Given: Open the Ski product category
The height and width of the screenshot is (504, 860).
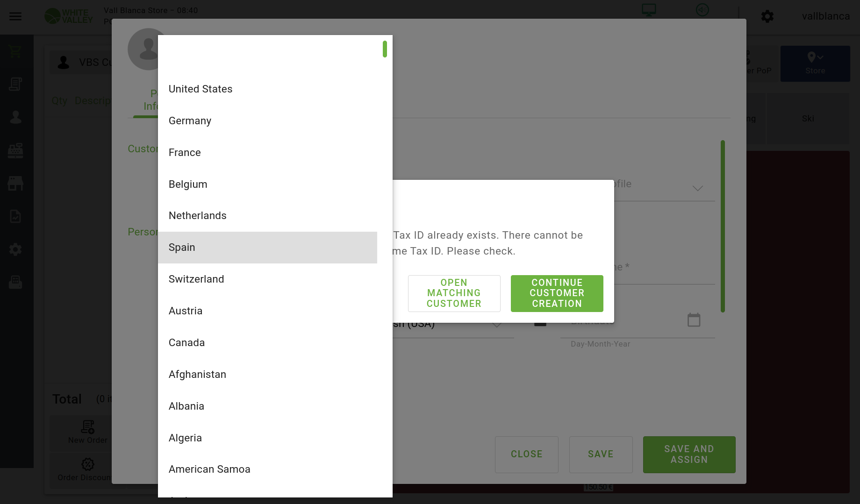Looking at the screenshot, I should [x=808, y=119].
